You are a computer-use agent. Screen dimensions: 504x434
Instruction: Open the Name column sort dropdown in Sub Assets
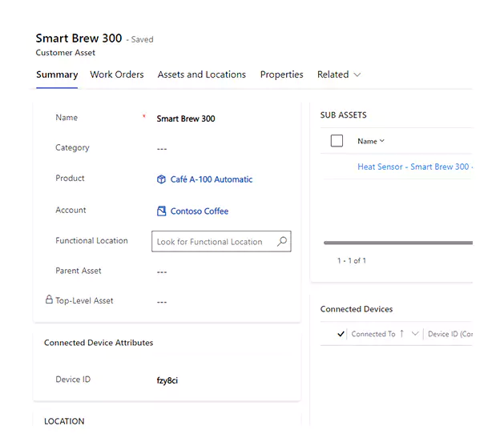pyautogui.click(x=382, y=141)
